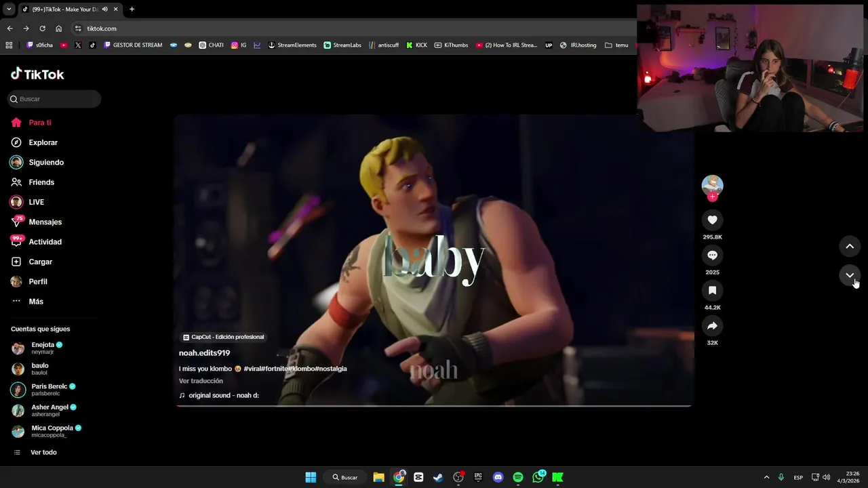
Task: Open the s0ficha bookmark
Action: pyautogui.click(x=39, y=45)
